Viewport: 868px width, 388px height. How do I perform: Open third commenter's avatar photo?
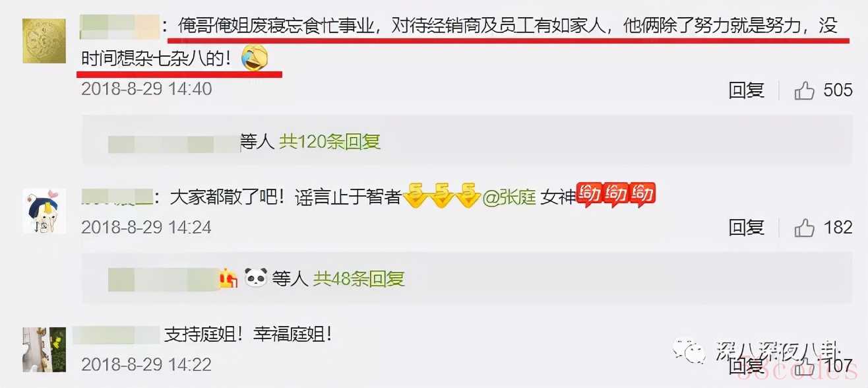click(44, 348)
